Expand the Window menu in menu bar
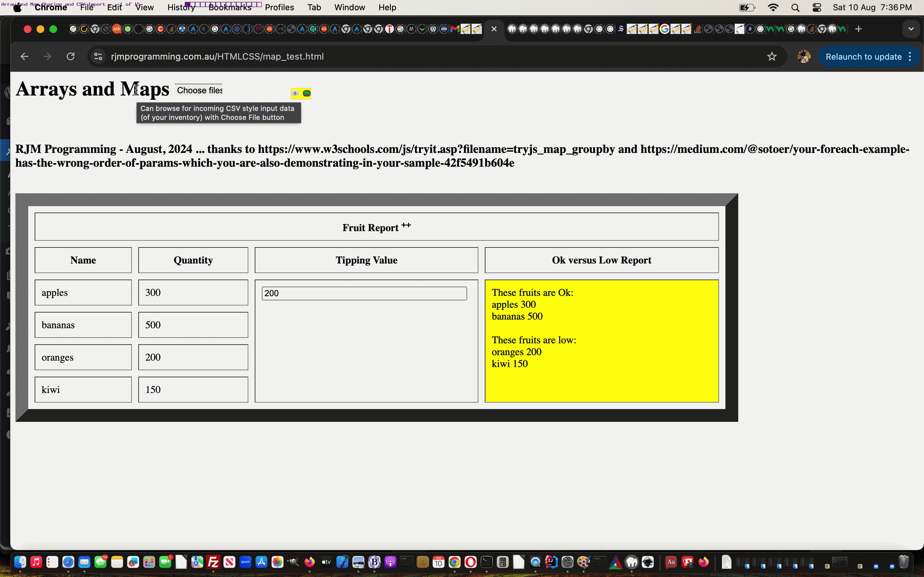Screen dimensions: 924x577 coord(349,7)
